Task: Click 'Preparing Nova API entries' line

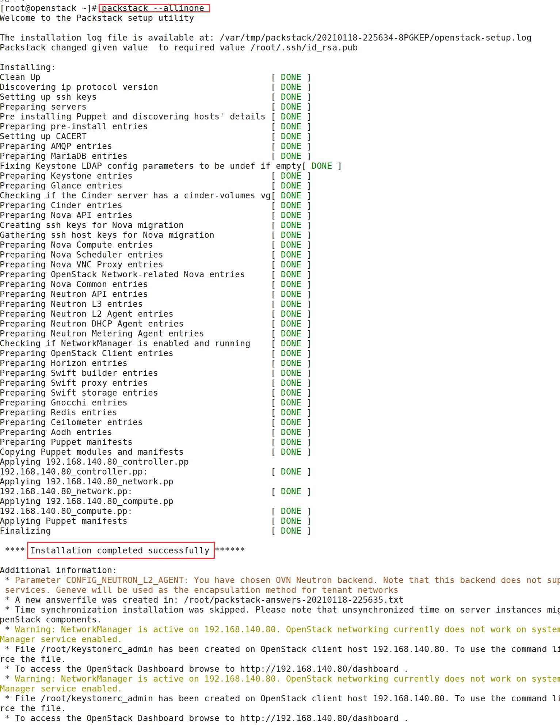Action: (x=66, y=216)
